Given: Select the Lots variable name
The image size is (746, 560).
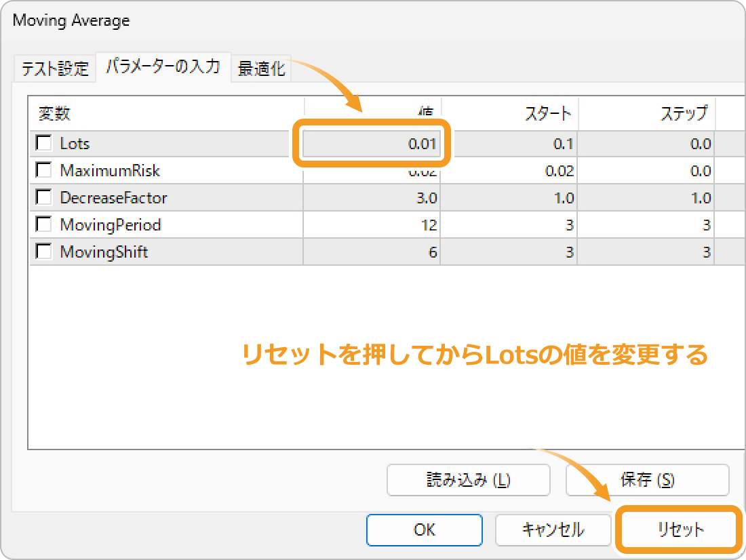Looking at the screenshot, I should tap(75, 144).
